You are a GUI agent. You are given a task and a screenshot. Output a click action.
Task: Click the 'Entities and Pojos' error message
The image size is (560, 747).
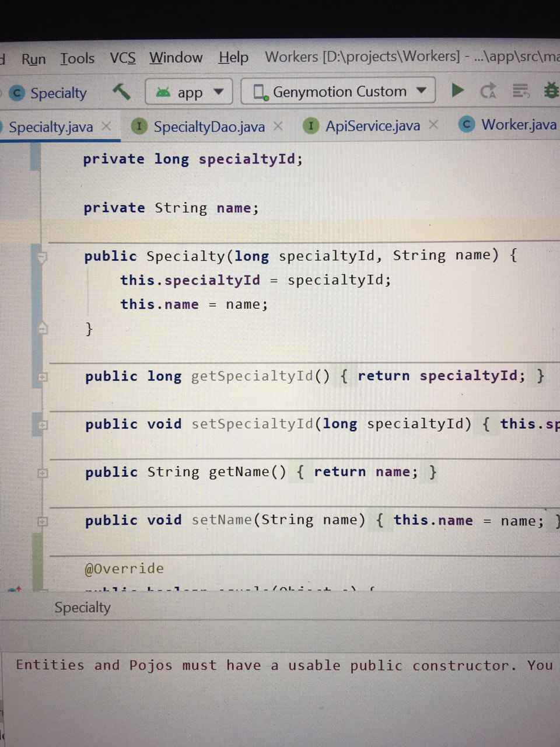284,665
